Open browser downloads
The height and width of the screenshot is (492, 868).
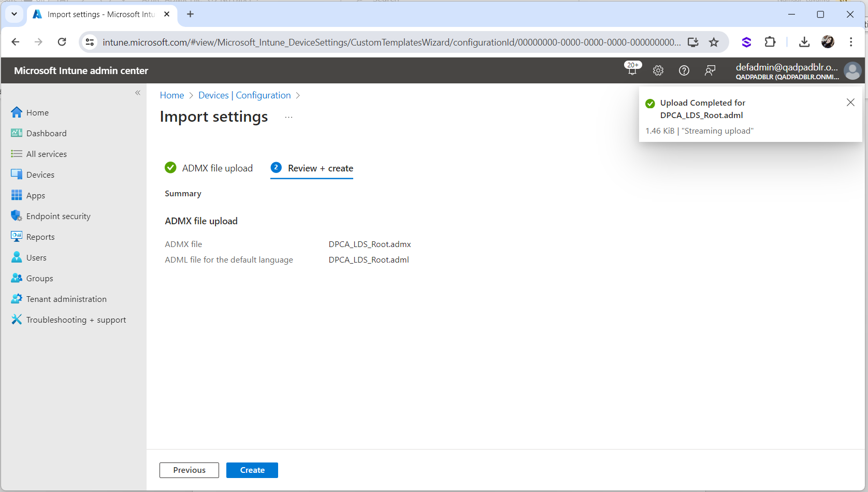(x=804, y=42)
